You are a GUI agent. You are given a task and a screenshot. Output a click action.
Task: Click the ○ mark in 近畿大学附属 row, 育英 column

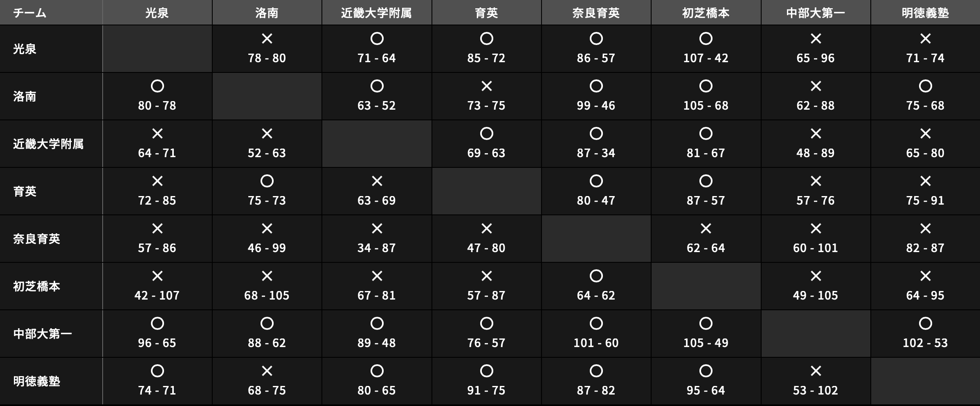pyautogui.click(x=487, y=134)
